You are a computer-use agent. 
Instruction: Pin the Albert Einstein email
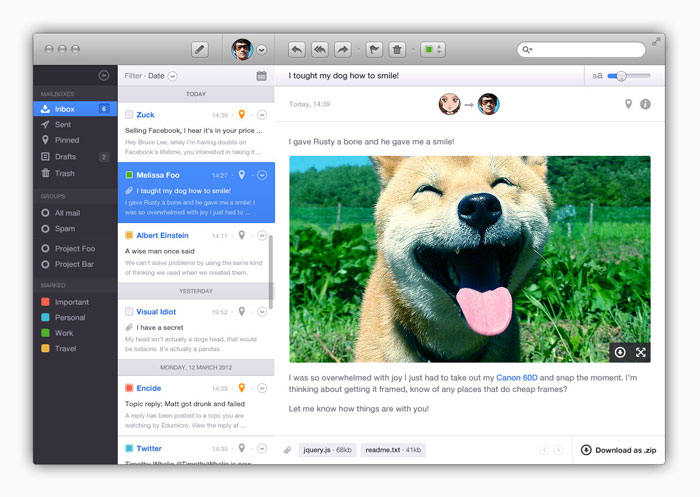pos(242,235)
